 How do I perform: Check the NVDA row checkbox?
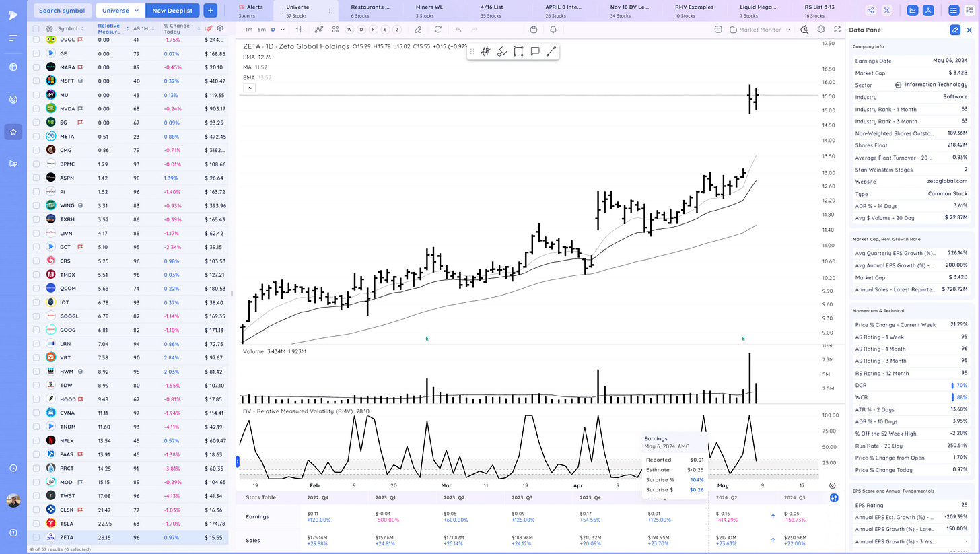point(36,108)
